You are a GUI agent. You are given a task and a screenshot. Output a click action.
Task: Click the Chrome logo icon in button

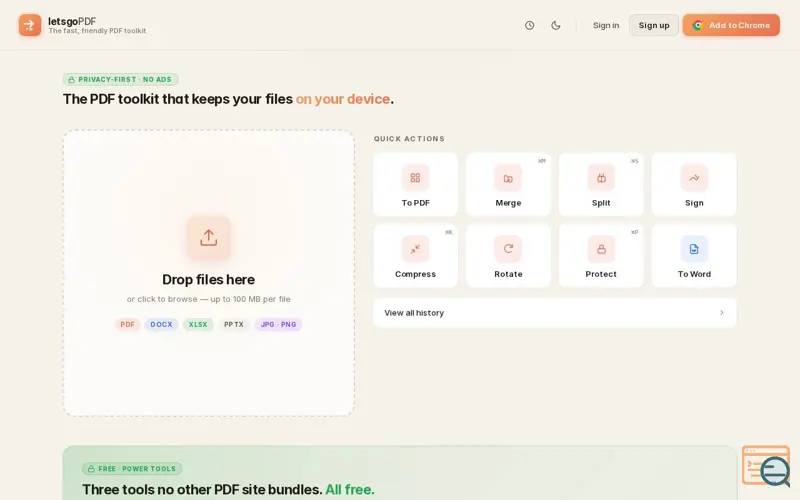pyautogui.click(x=697, y=25)
